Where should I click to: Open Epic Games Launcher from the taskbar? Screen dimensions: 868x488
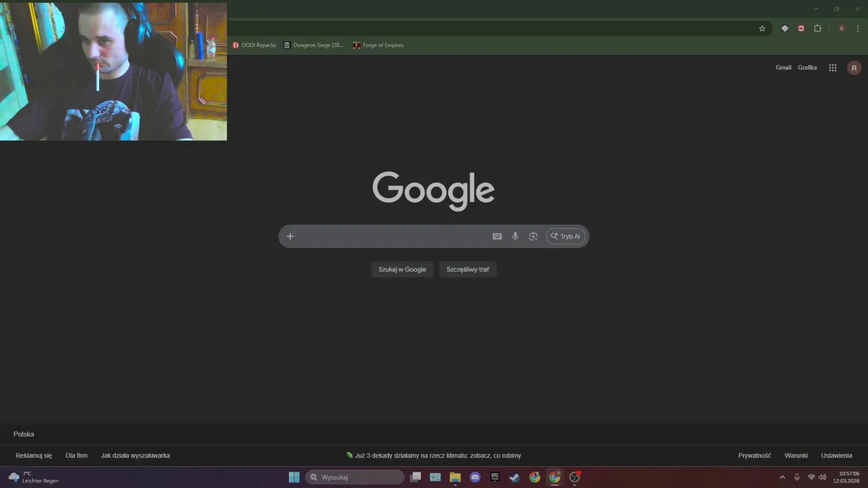pos(495,477)
